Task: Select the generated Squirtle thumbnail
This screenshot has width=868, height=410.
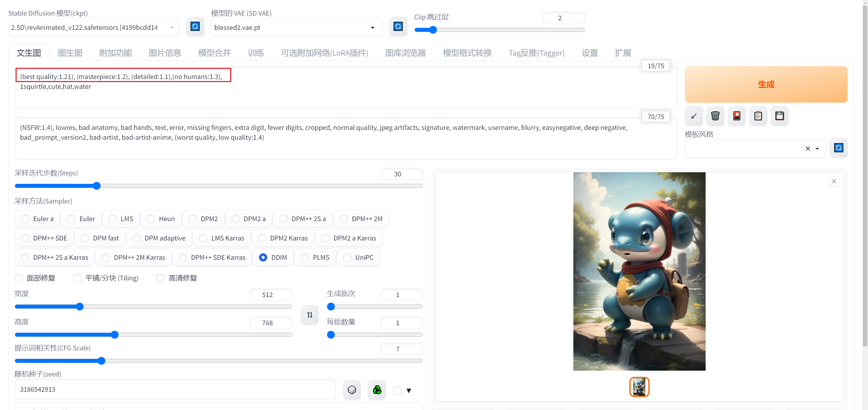Action: click(x=639, y=387)
